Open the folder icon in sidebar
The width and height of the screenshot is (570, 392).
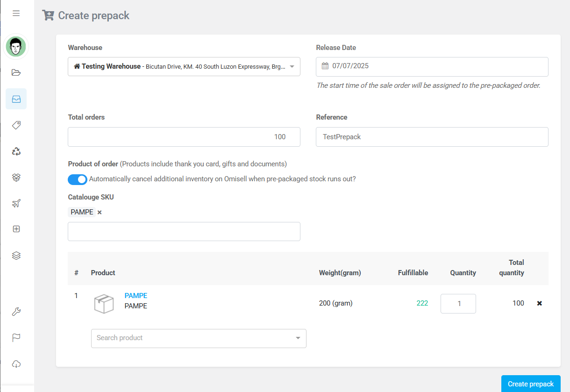(x=16, y=72)
